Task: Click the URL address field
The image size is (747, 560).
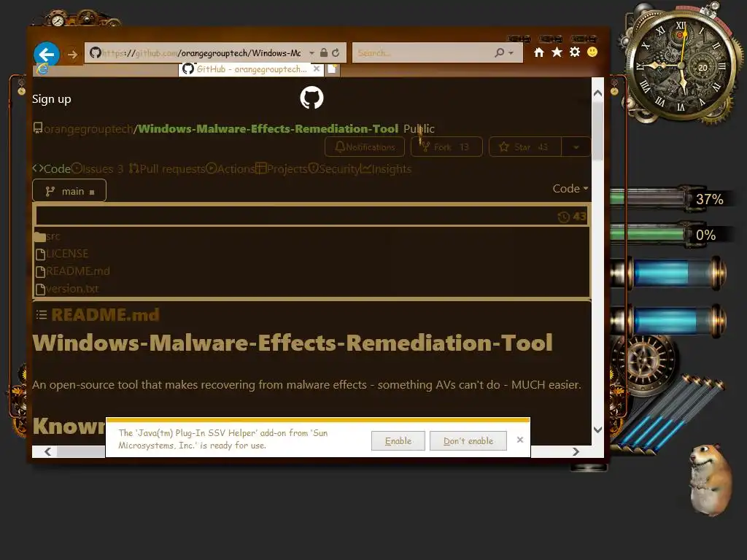Action: [202, 52]
